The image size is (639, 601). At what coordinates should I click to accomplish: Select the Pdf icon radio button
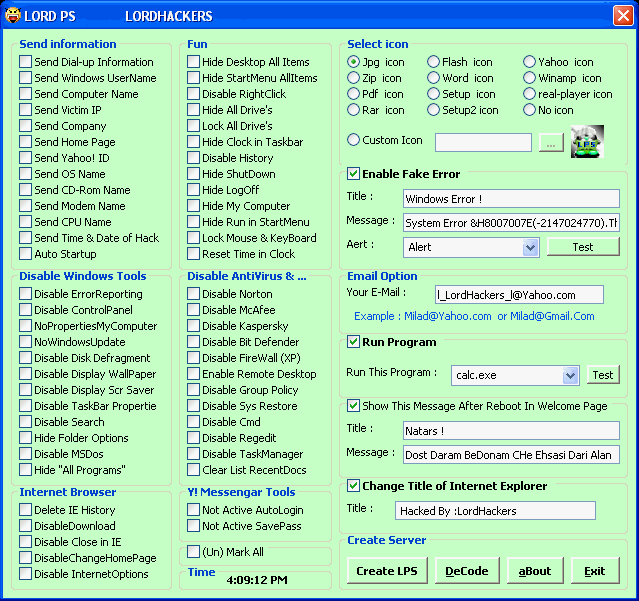[354, 94]
